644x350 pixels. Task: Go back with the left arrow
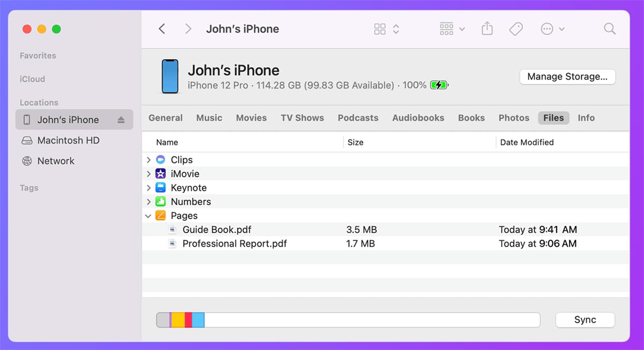tap(162, 29)
